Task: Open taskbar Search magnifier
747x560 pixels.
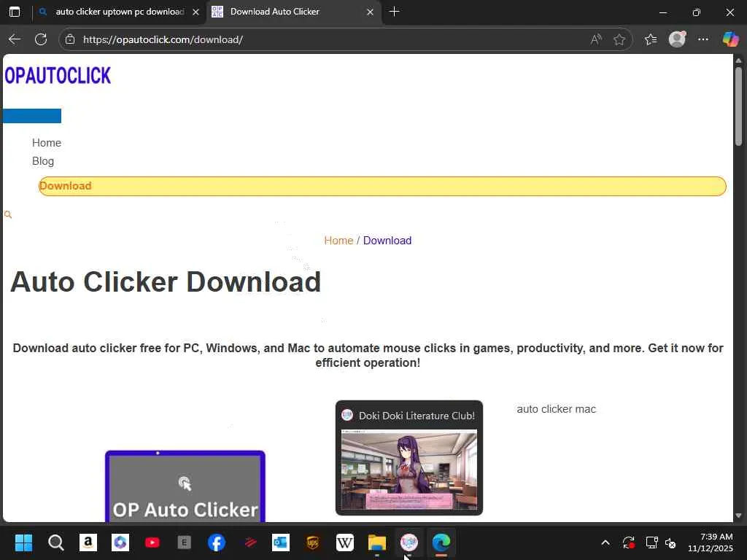Action: pyautogui.click(x=55, y=542)
